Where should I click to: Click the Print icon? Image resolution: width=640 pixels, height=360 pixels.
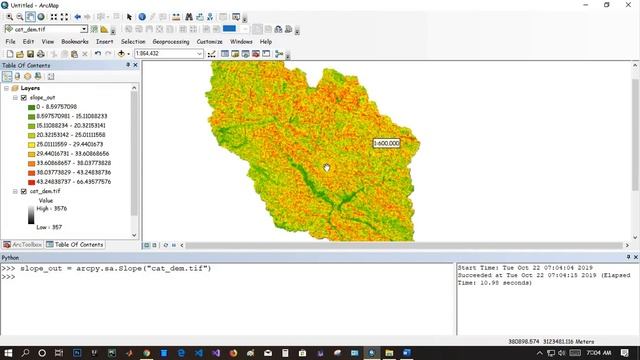pos(40,54)
